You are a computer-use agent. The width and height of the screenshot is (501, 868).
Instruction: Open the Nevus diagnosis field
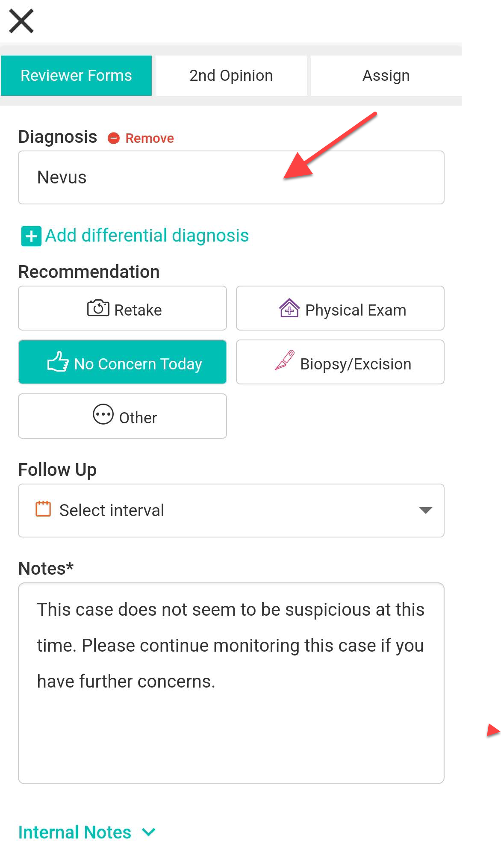point(231,177)
